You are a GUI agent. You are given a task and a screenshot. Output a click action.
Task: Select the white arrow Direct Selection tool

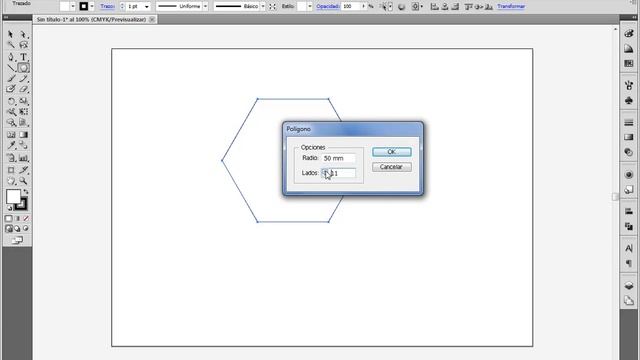coord(23,34)
